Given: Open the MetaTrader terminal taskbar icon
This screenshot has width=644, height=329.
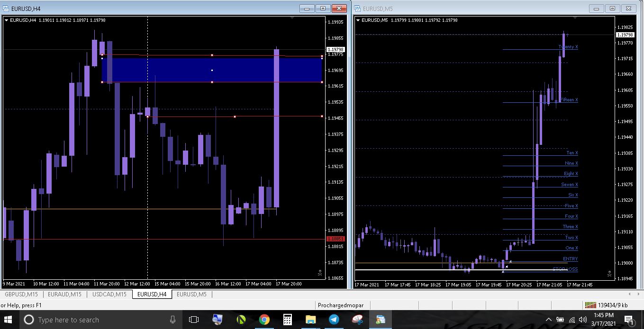Looking at the screenshot, I should (381, 320).
